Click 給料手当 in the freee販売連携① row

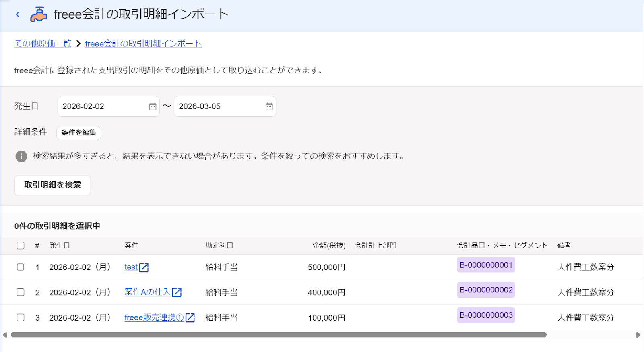click(x=222, y=318)
